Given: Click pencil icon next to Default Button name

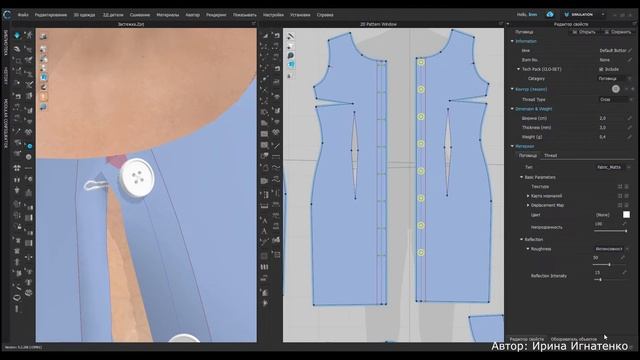Looking at the screenshot, I should (x=630, y=50).
